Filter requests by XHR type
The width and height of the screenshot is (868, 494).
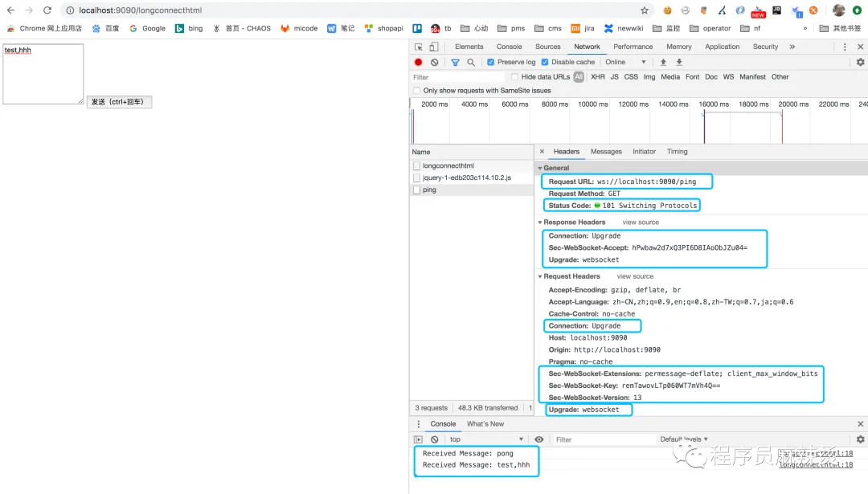pos(598,77)
